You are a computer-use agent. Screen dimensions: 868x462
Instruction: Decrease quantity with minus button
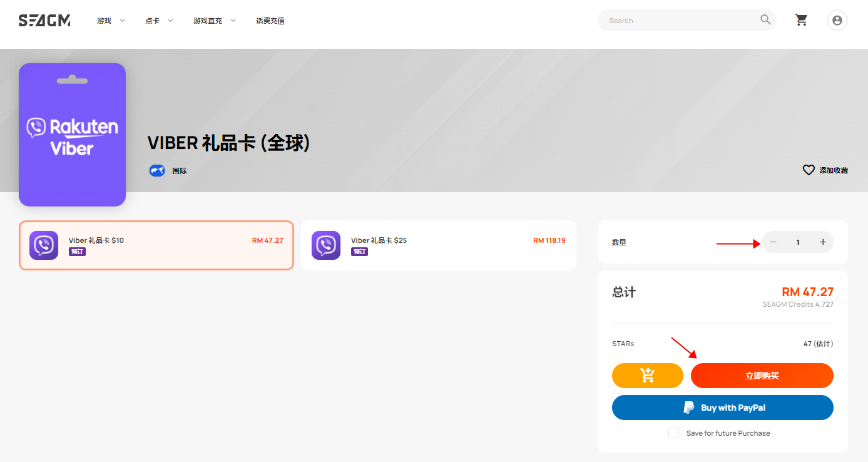click(x=774, y=242)
